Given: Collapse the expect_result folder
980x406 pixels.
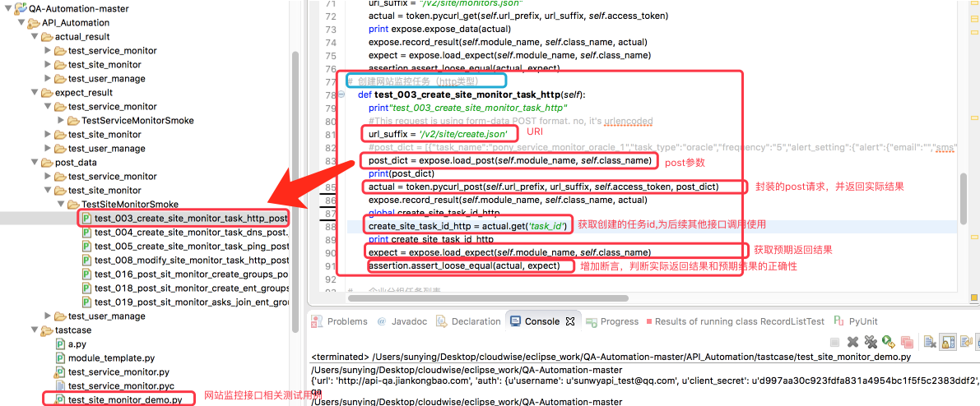Looking at the screenshot, I should (x=35, y=92).
